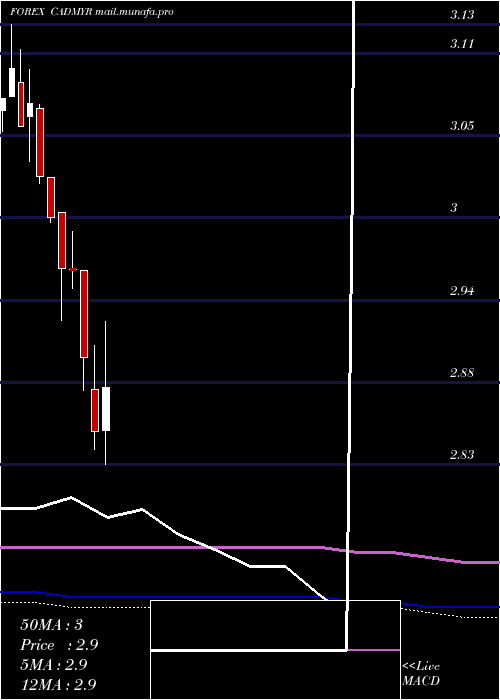Click the white candle just under the 3.11 gridline

(x=12, y=83)
